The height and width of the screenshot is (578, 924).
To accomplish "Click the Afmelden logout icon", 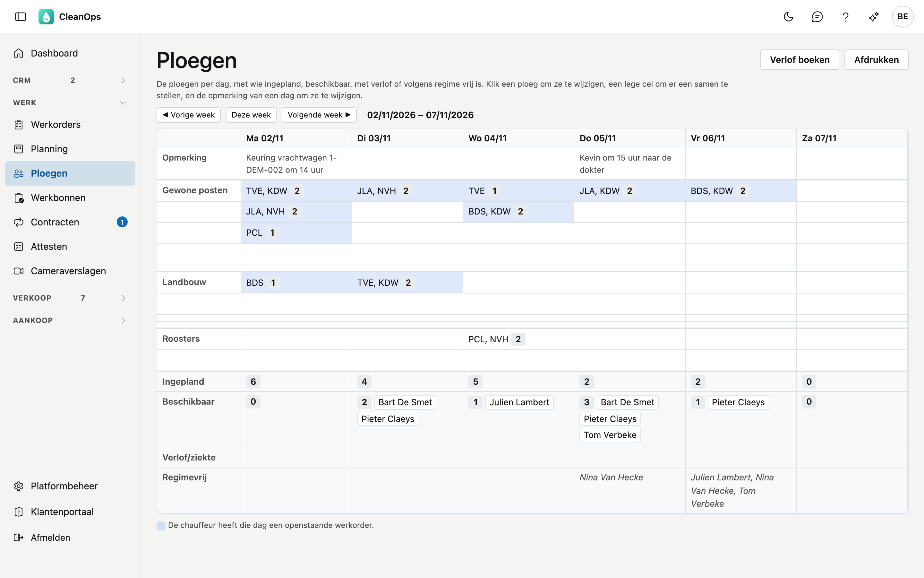I will (x=19, y=538).
